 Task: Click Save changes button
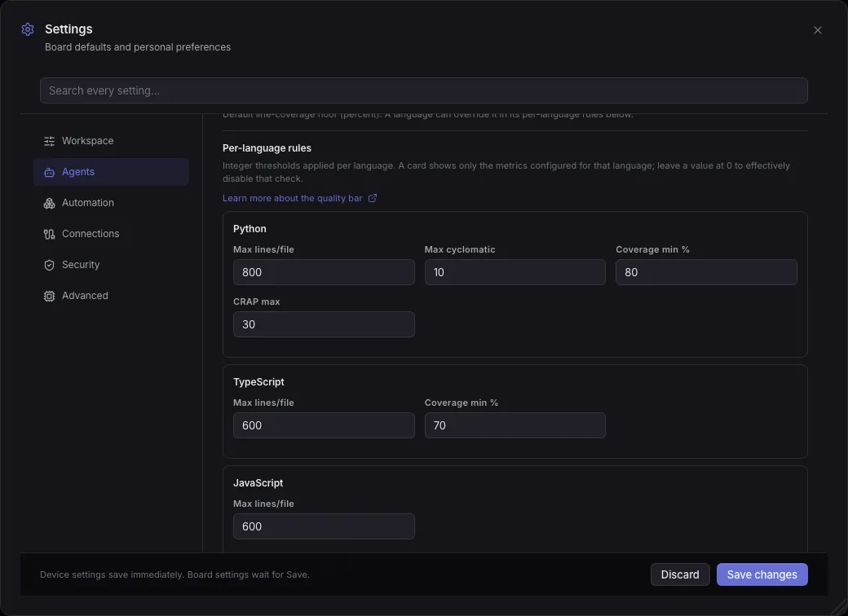click(x=762, y=574)
